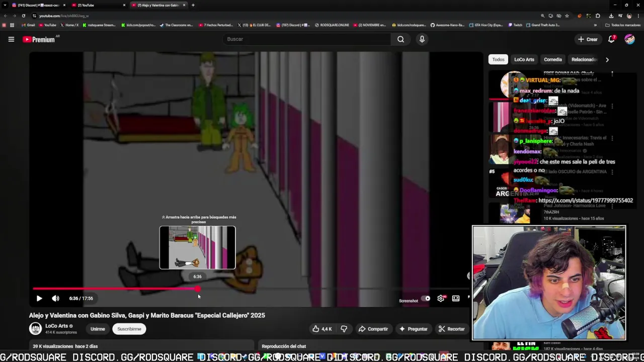The height and width of the screenshot is (362, 644).
Task: Click the magnifier search button
Action: pyautogui.click(x=400, y=39)
